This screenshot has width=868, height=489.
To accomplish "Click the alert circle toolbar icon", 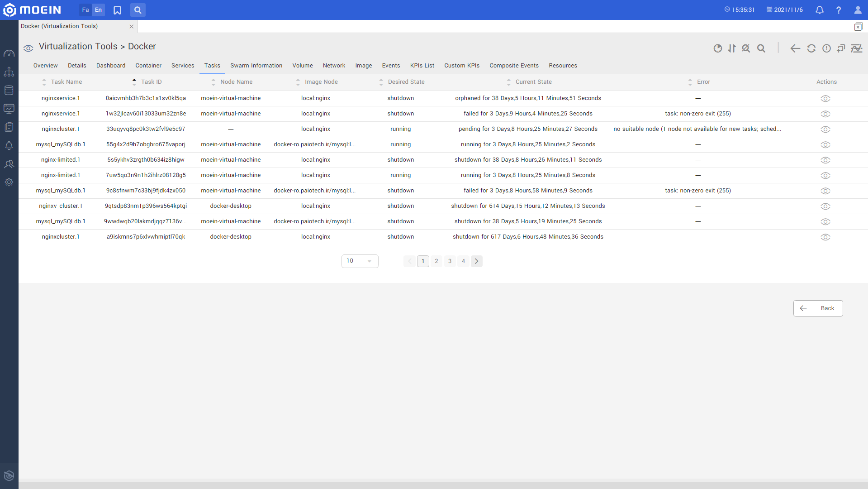I will (826, 48).
